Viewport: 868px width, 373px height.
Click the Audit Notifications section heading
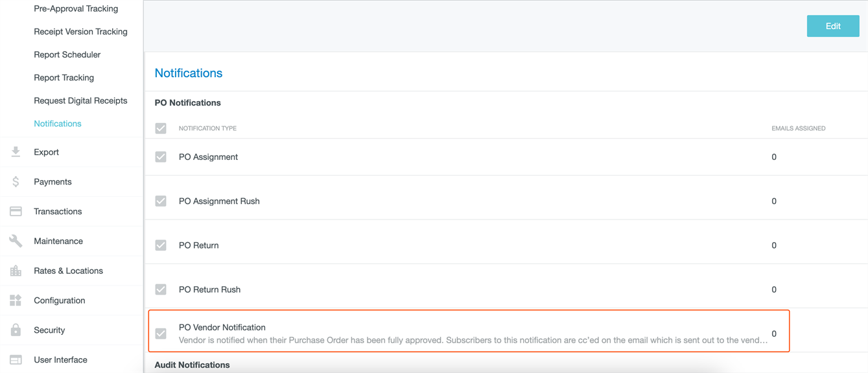tap(192, 365)
